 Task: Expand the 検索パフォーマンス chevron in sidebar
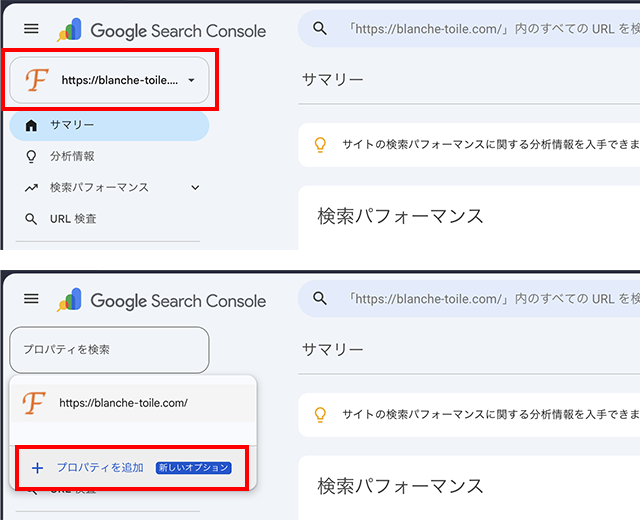click(x=196, y=188)
